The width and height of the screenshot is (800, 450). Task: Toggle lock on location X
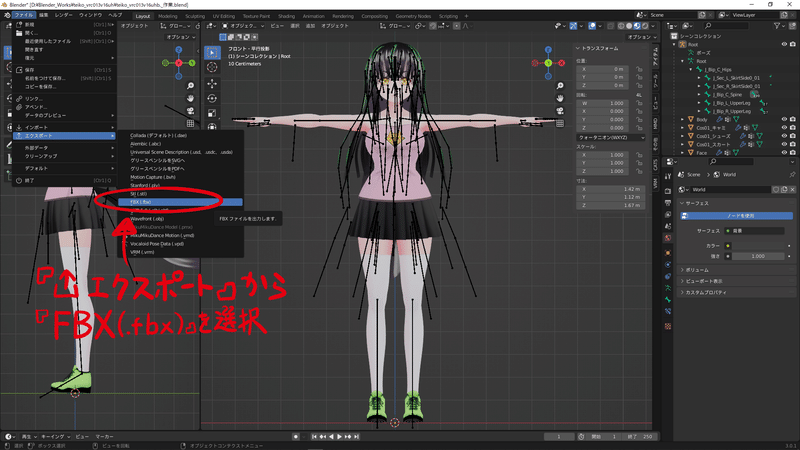(x=639, y=69)
